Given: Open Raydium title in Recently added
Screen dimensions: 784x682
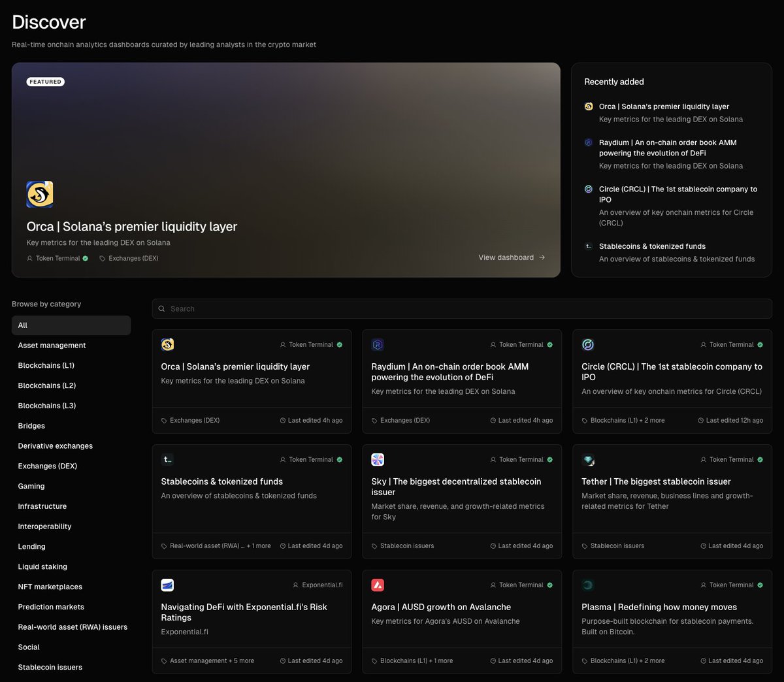Looking at the screenshot, I should (668, 148).
